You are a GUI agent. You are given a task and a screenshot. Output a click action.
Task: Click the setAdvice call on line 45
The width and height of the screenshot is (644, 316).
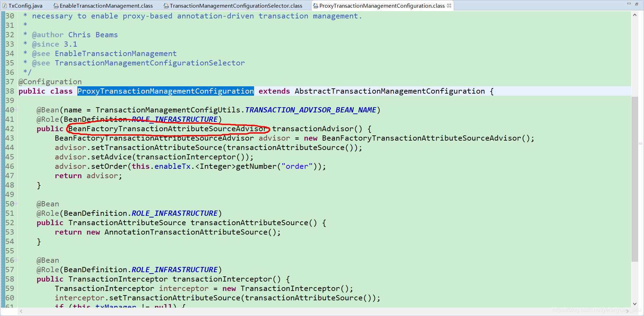111,157
